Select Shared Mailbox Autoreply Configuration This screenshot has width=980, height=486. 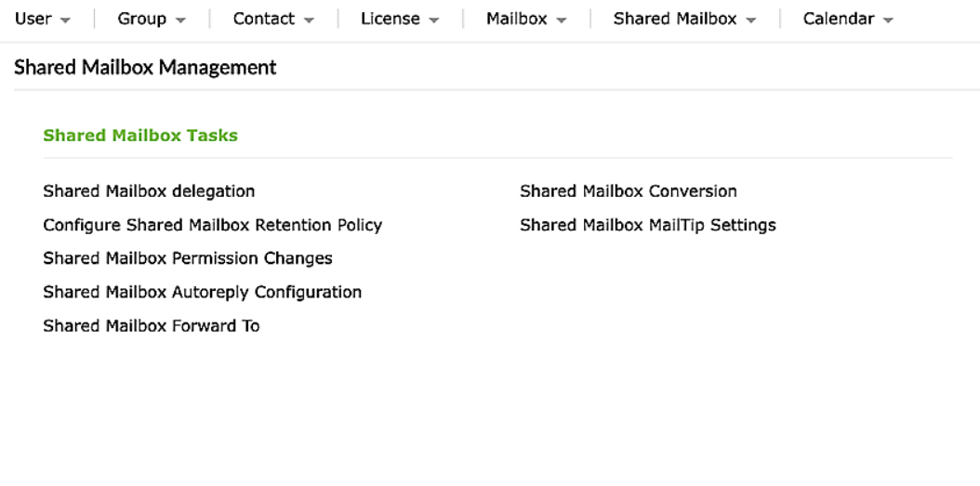(x=202, y=292)
